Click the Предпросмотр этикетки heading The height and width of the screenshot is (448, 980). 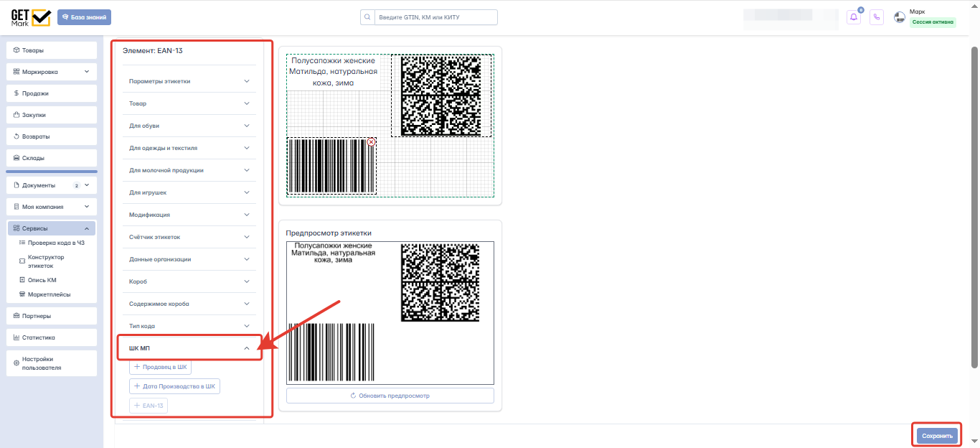tap(329, 233)
